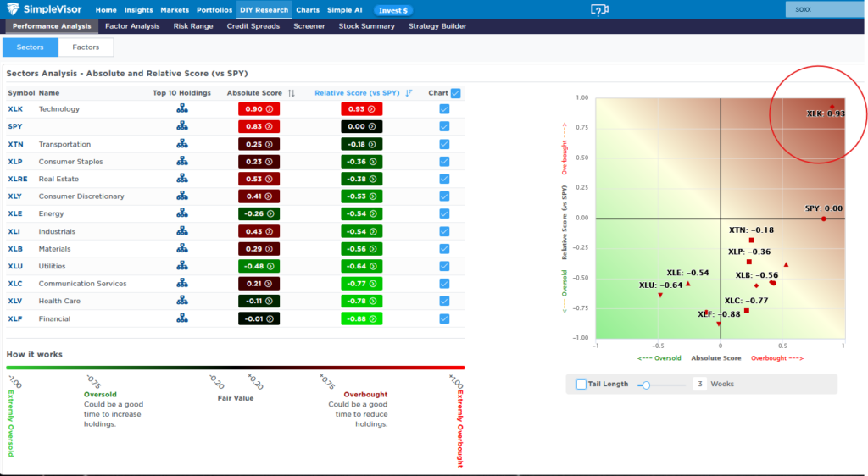The width and height of the screenshot is (868, 476).
Task: Expand XLF relative score -0.88 badge
Action: coord(361,318)
